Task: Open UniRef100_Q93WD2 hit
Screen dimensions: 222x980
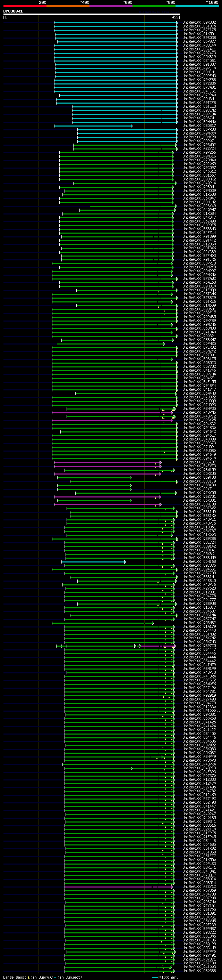Action: pyautogui.click(x=199, y=145)
